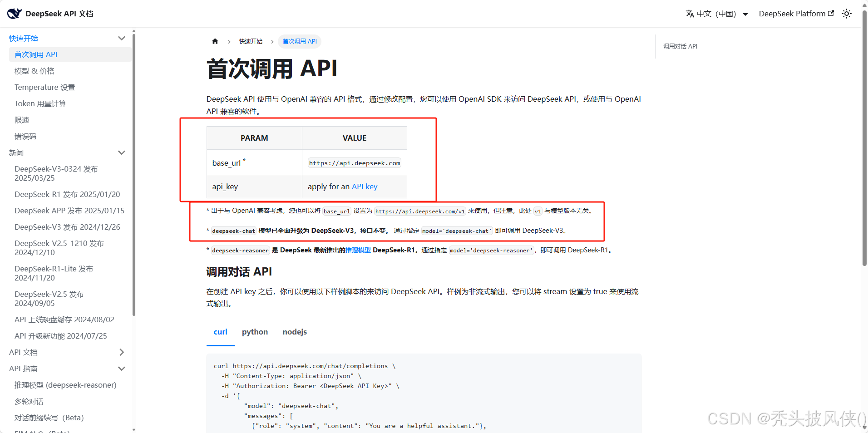Click the 调用对话 API section heading

(x=239, y=271)
